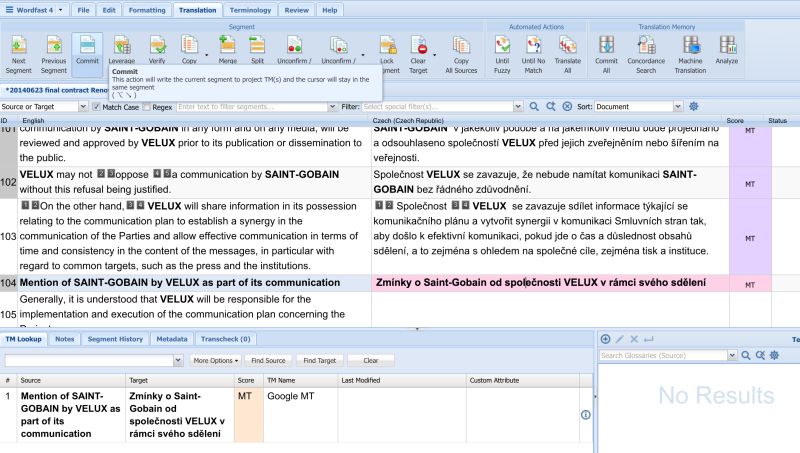Click empty target cell of segment 105
The height and width of the screenshot is (453, 800).
(550, 309)
